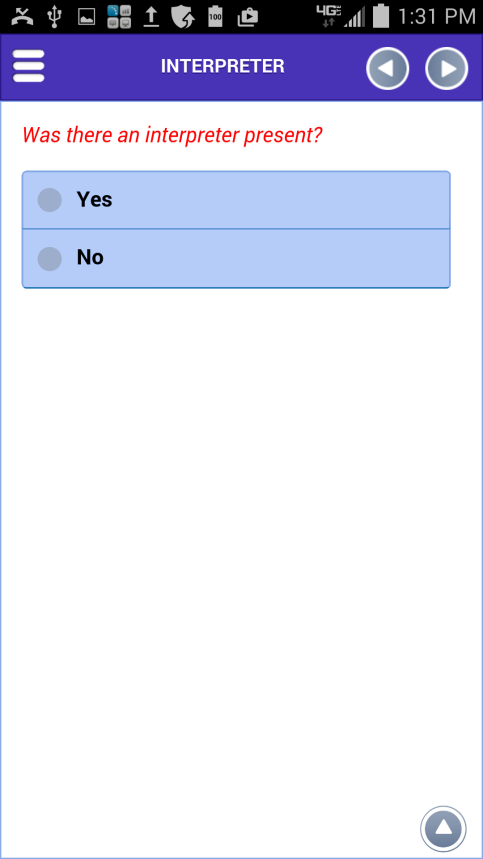
Task: Go to the previous question arrow
Action: 388,68
